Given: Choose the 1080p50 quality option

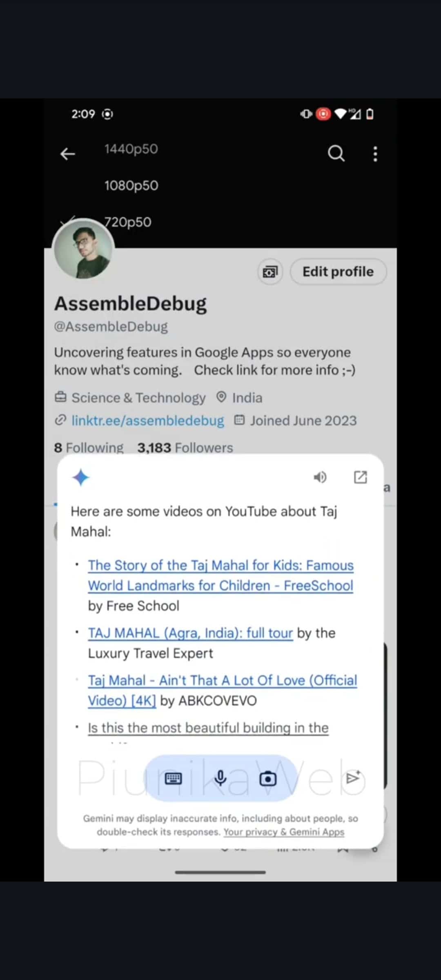Looking at the screenshot, I should pos(131,186).
